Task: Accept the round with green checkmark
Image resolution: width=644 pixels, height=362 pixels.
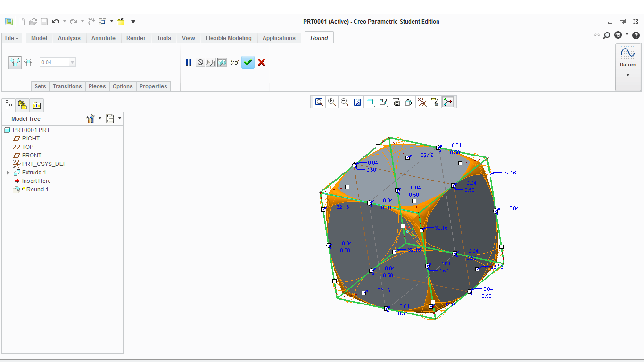Action: (x=248, y=62)
